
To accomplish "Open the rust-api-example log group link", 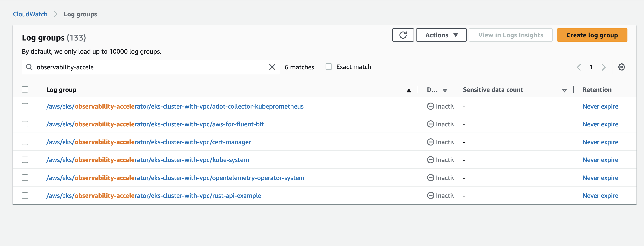I will coord(154,196).
